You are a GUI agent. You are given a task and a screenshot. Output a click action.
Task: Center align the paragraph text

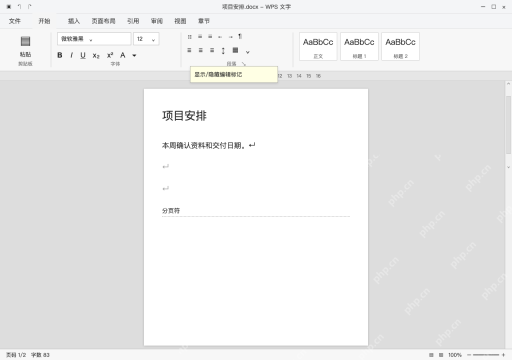point(201,50)
